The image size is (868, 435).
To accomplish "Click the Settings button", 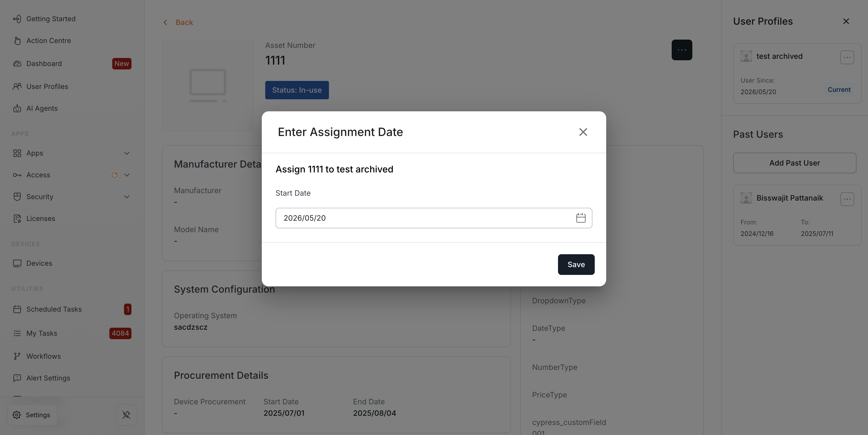I will (32, 415).
